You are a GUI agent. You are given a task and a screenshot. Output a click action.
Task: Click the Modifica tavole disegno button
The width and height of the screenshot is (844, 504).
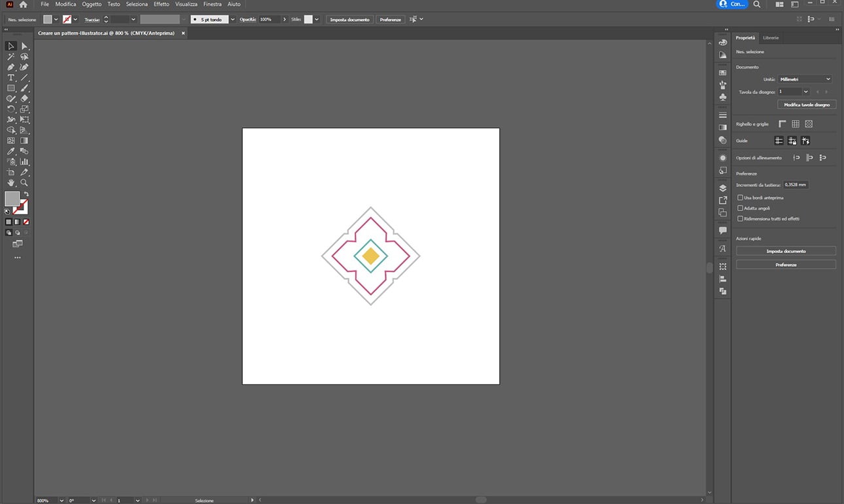807,104
